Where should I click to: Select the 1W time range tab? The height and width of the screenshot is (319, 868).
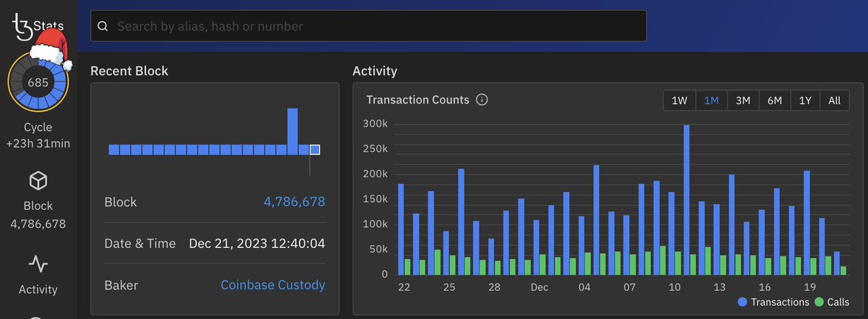pyautogui.click(x=679, y=101)
